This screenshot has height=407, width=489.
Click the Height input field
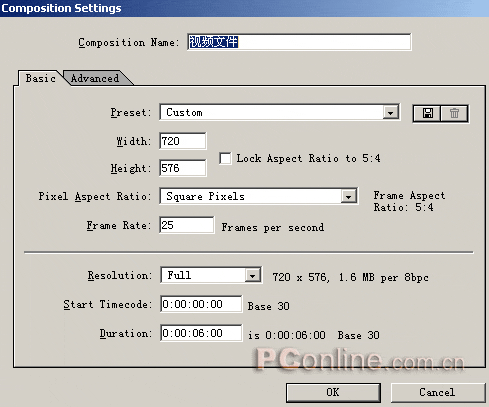coord(183,168)
